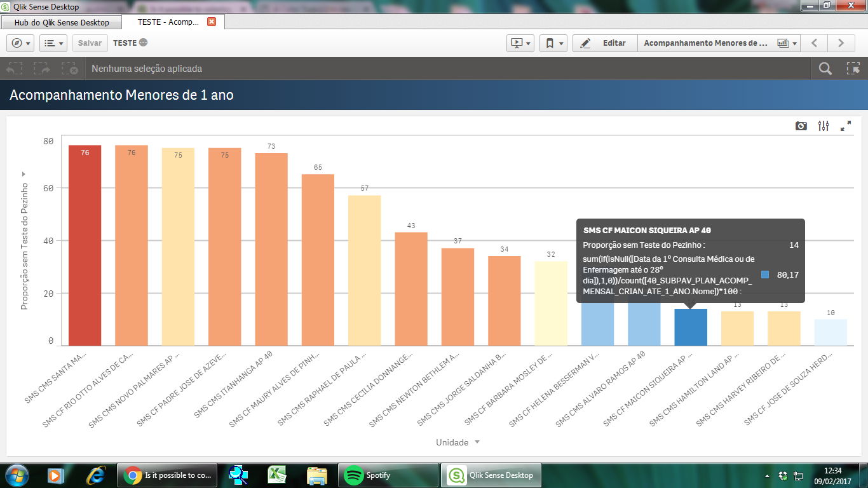Select the SMS CMS NOVO PALMARES bar
The height and width of the screenshot is (488, 868).
(178, 247)
